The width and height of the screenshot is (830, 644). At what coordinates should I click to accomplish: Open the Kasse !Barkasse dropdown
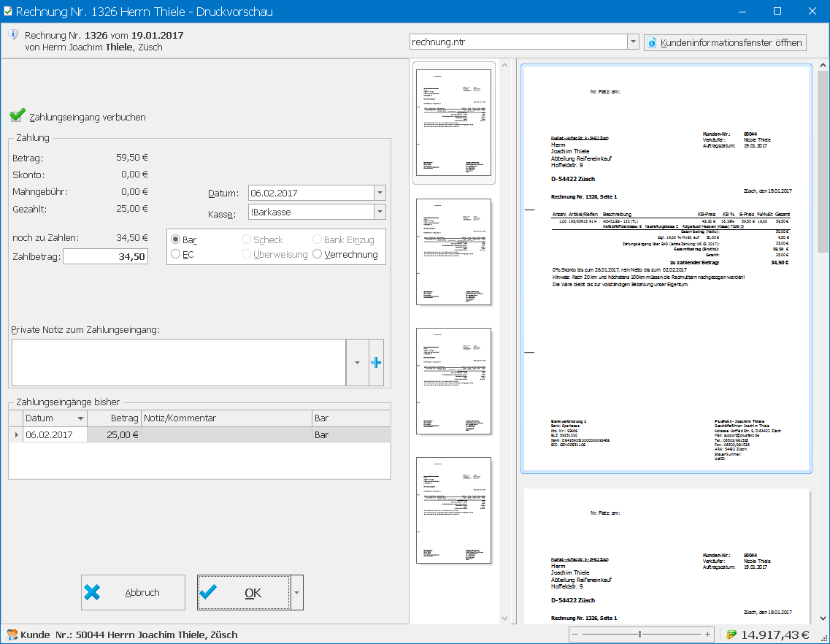pyautogui.click(x=380, y=212)
